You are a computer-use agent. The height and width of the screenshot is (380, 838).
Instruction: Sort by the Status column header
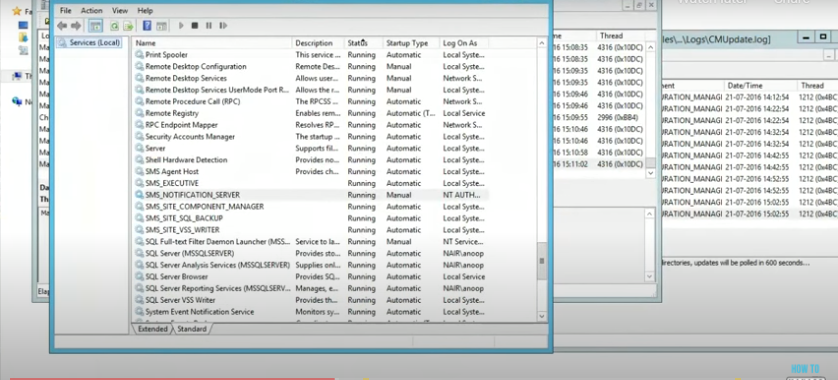point(363,43)
